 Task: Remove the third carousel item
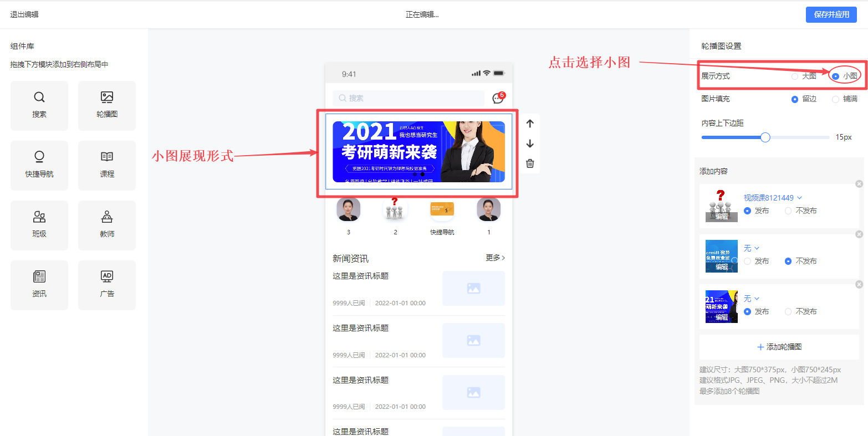point(859,285)
